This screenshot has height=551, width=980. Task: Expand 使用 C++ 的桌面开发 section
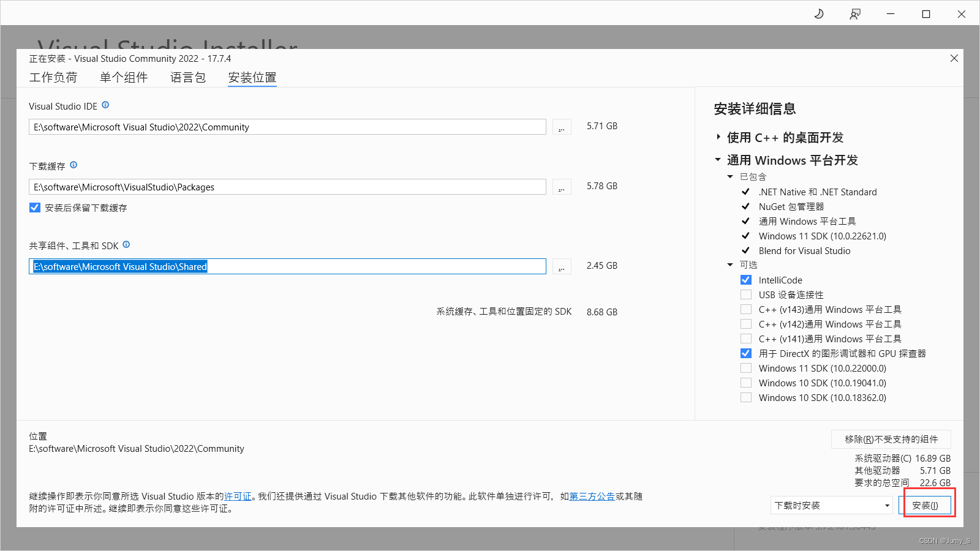[x=718, y=137]
